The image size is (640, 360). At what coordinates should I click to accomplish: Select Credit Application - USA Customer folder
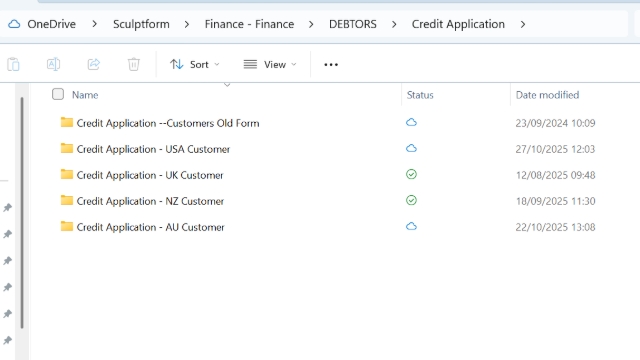[153, 149]
